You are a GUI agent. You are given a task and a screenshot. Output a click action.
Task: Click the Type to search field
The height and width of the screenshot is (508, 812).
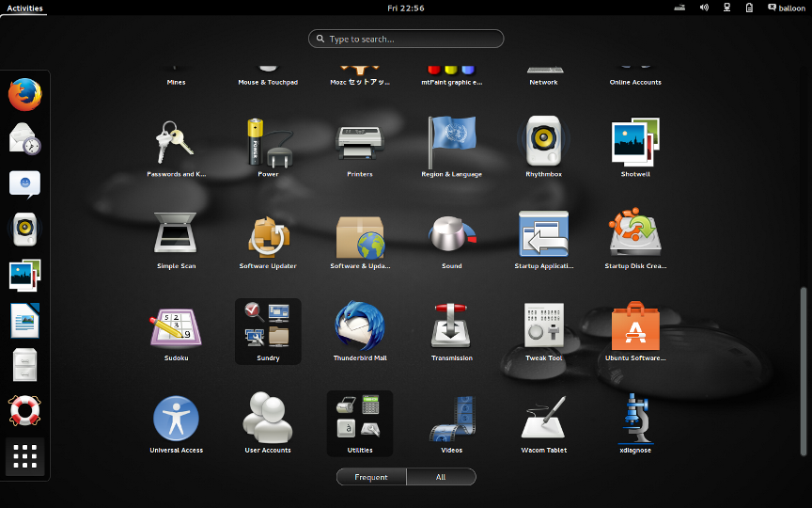(406, 40)
